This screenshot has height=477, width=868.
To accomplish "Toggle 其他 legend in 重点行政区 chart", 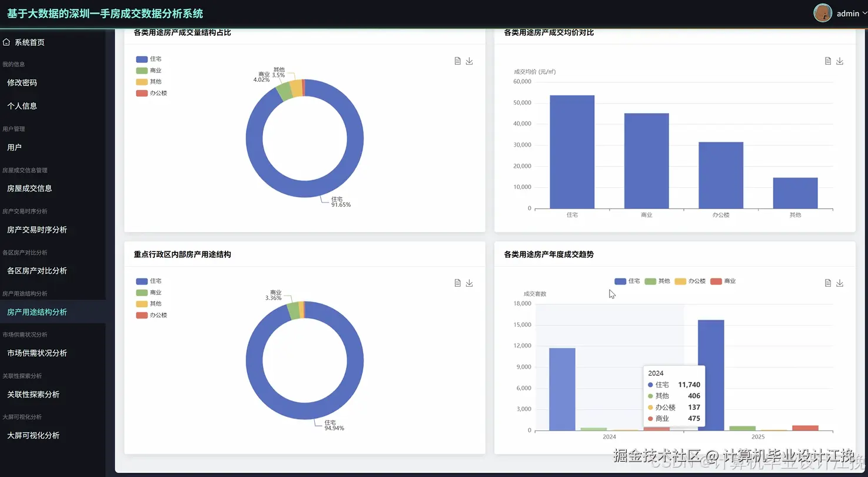I will (x=149, y=304).
